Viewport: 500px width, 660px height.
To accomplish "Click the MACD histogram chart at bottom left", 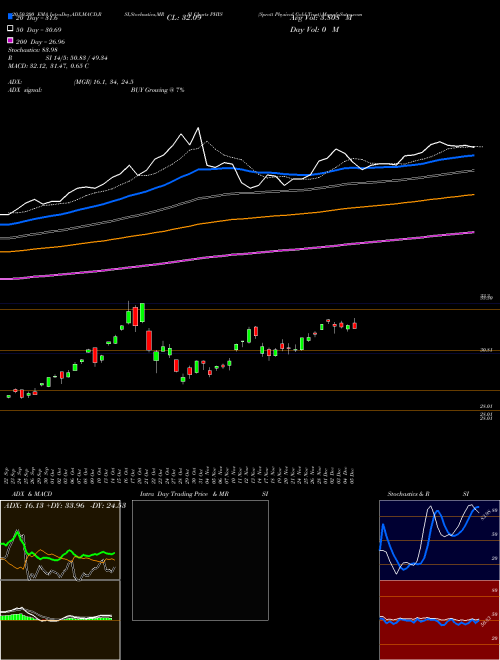I will coord(60,620).
